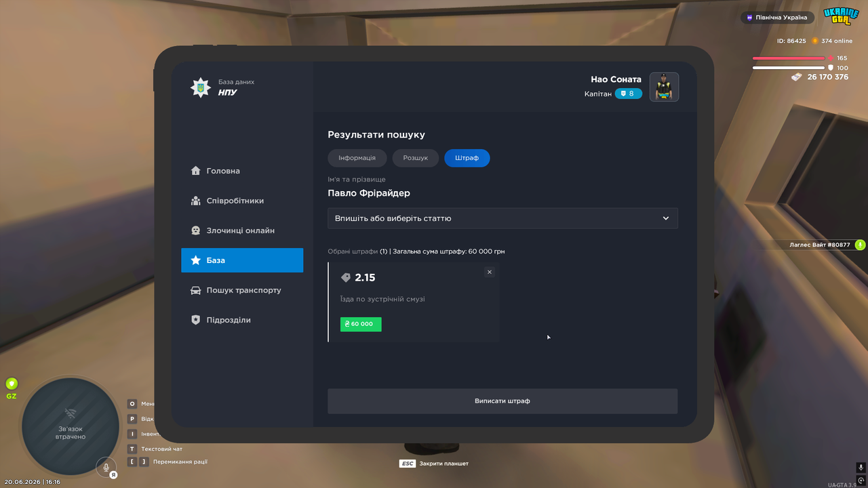The height and width of the screenshot is (488, 868).
Task: Click the criminal face icon
Action: (x=195, y=230)
